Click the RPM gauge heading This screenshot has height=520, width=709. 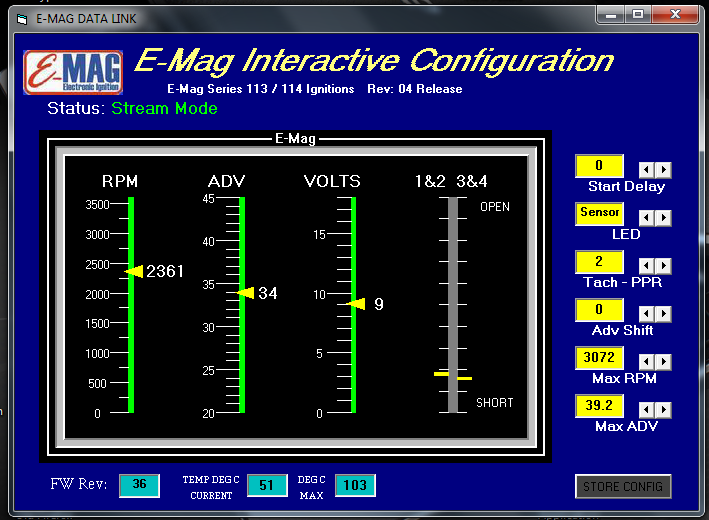(x=120, y=181)
